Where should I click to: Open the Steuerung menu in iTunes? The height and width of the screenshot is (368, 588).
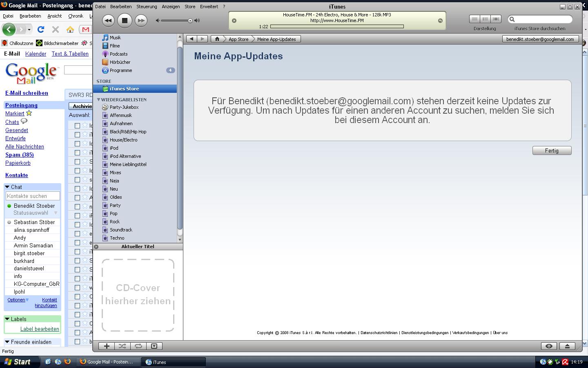[x=147, y=7]
